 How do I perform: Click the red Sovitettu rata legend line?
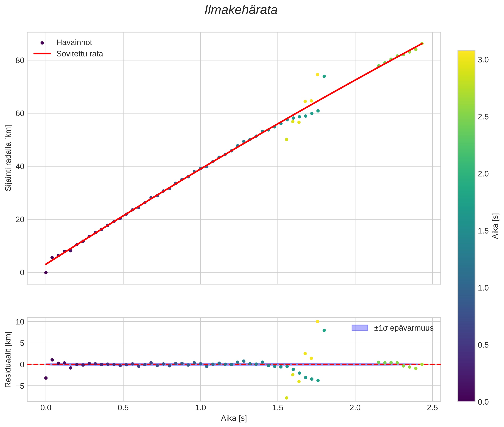tap(42, 53)
